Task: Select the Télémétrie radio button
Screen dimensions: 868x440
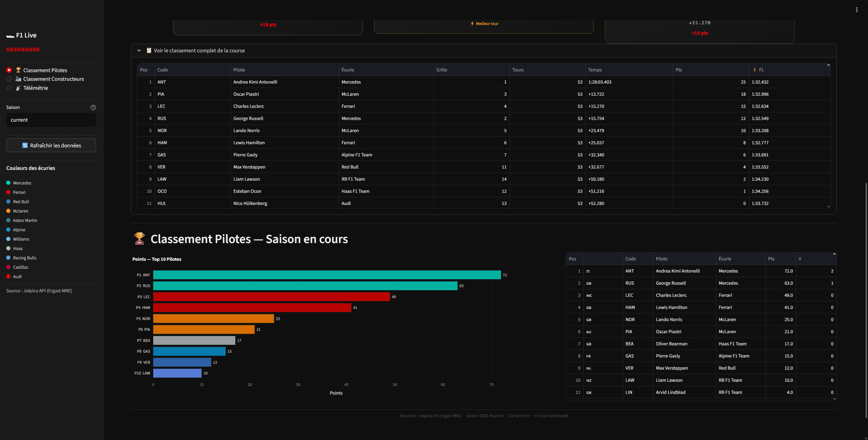Action: [9, 88]
